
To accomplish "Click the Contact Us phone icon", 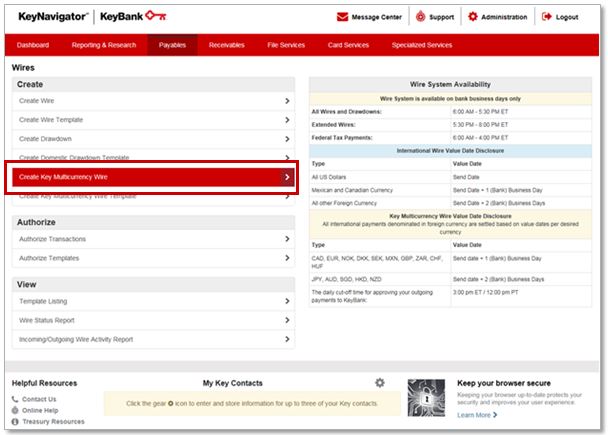I will coord(15,399).
